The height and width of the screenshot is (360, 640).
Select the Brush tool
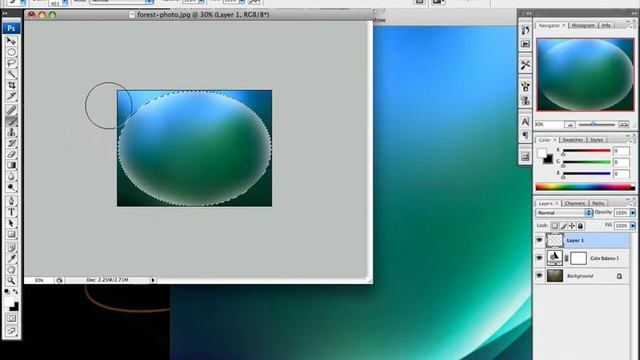pos(11,121)
